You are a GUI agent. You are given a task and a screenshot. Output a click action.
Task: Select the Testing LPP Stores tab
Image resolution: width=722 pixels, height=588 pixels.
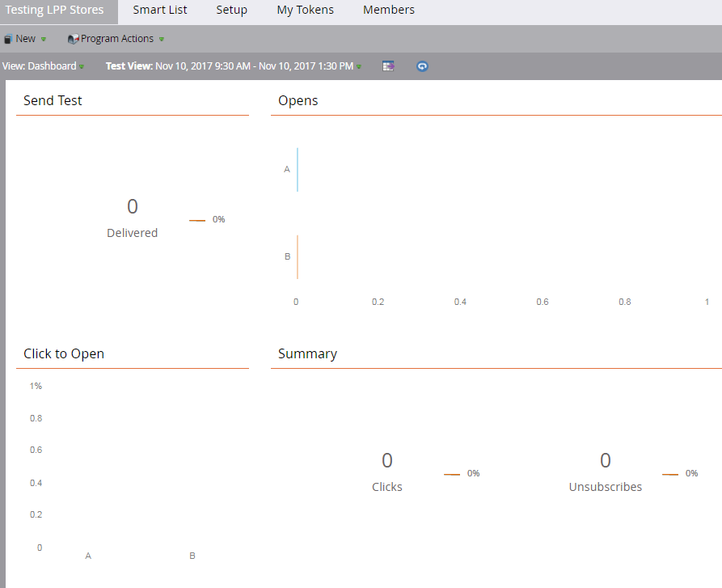click(x=55, y=11)
